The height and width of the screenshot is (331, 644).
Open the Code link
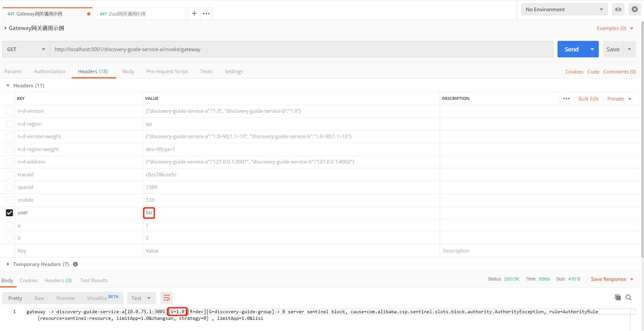coord(593,72)
